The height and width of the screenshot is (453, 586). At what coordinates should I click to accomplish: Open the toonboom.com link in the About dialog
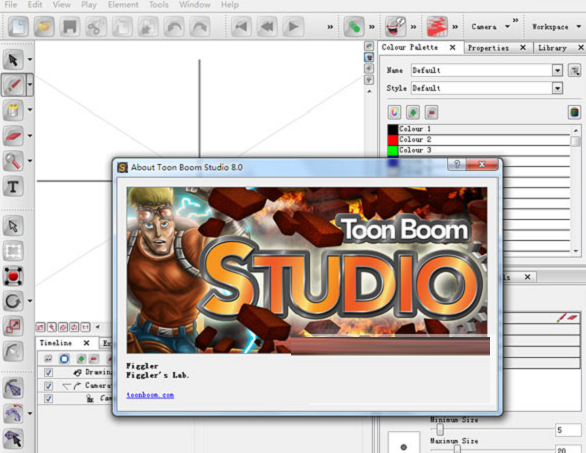pos(150,395)
